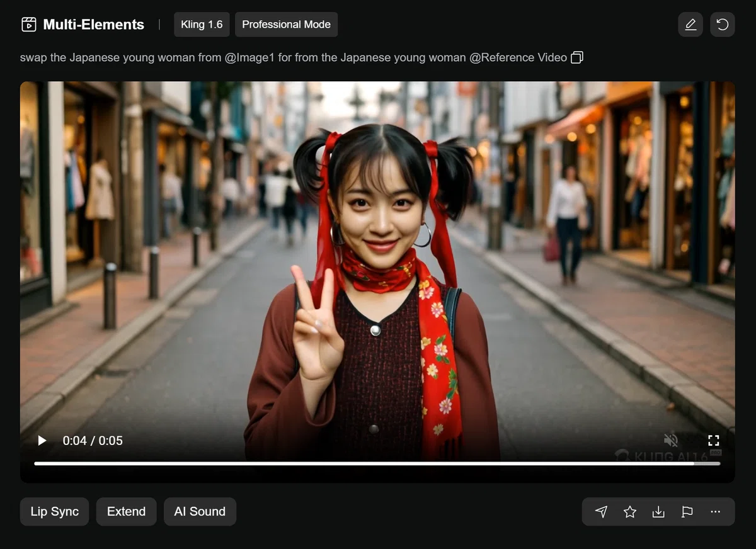Open the more options ellipsis menu
The image size is (756, 549).
click(x=715, y=512)
